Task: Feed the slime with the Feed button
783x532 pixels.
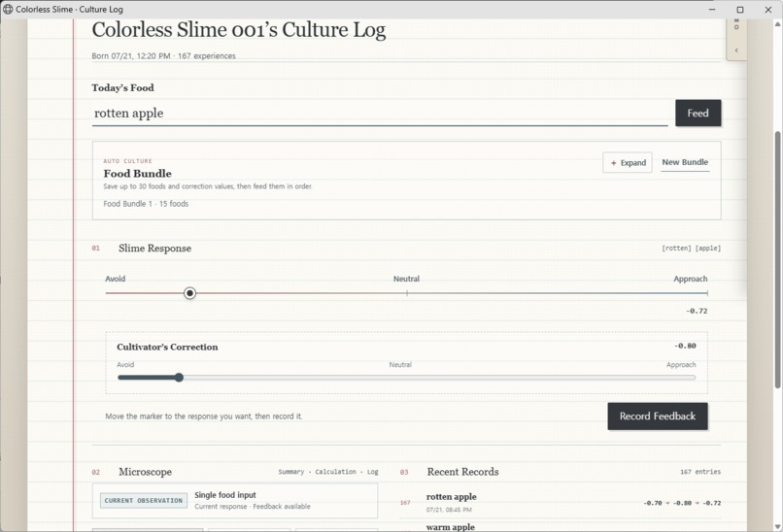Action: pyautogui.click(x=698, y=113)
